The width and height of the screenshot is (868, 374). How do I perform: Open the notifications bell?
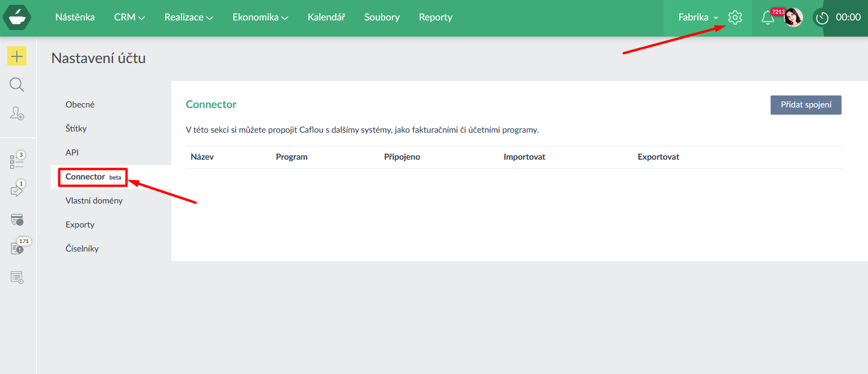click(768, 17)
